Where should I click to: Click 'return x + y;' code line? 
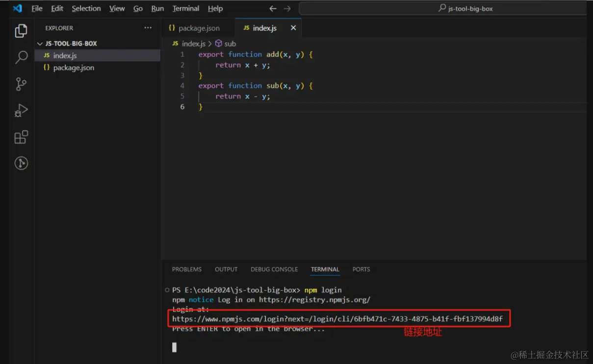(243, 65)
